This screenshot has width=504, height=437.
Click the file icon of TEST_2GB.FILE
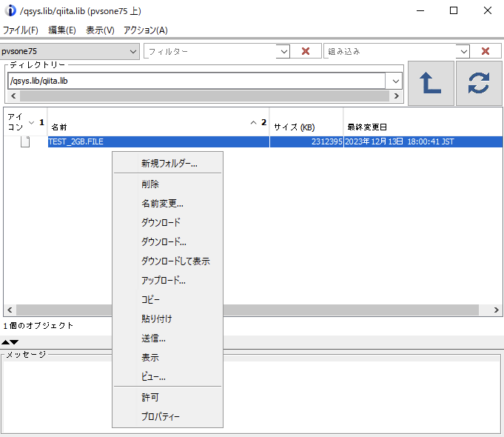[25, 141]
